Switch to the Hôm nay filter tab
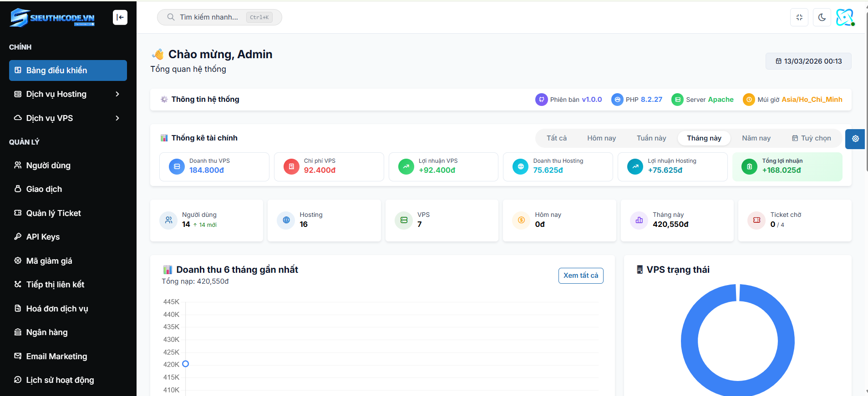Viewport: 868px width, 396px height. pyautogui.click(x=601, y=138)
